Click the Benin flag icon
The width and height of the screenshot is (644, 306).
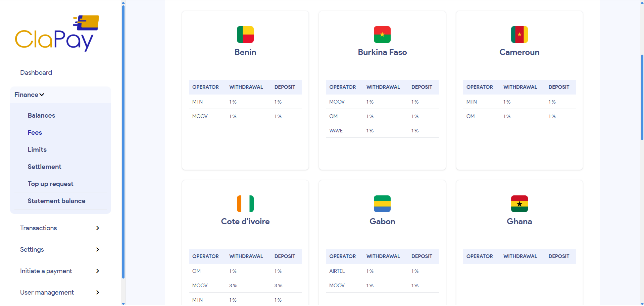point(245,34)
